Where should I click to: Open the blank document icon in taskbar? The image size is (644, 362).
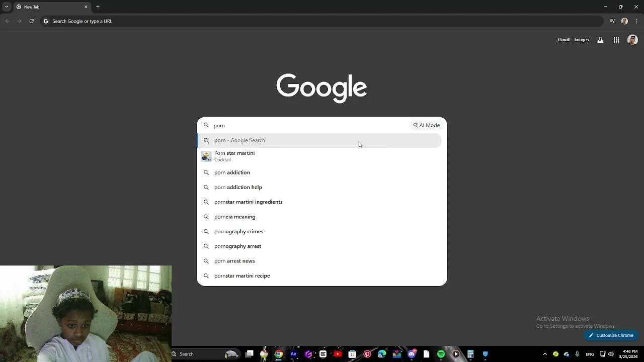426,354
